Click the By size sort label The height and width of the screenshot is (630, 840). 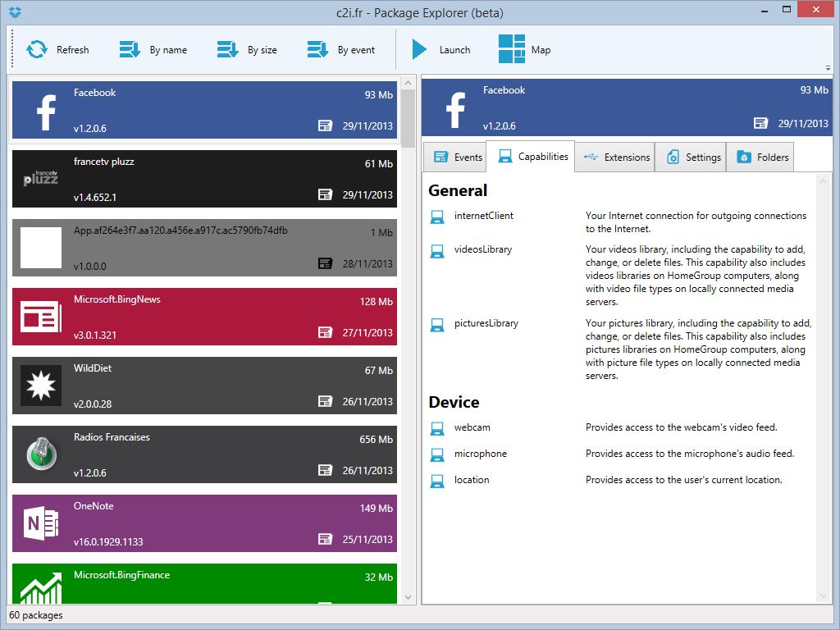262,50
